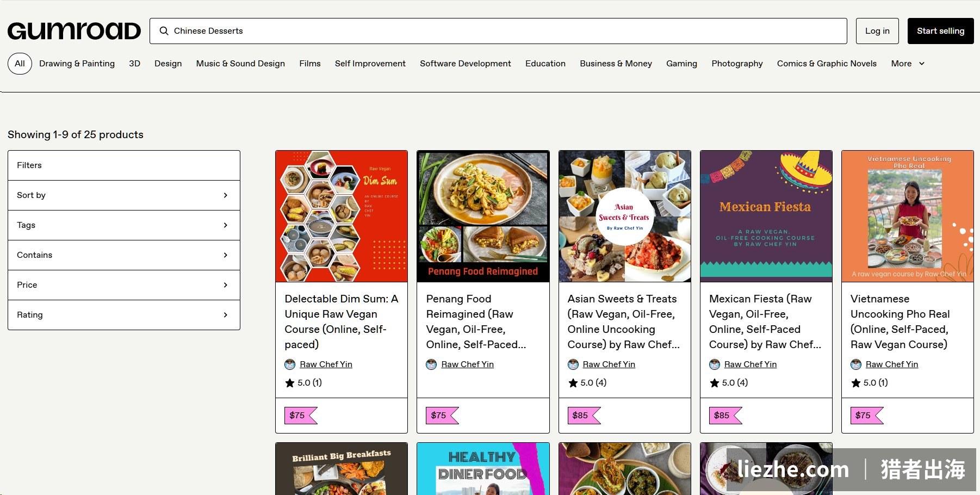Open Delectable Dim Sum course title
The height and width of the screenshot is (495, 980).
point(342,321)
